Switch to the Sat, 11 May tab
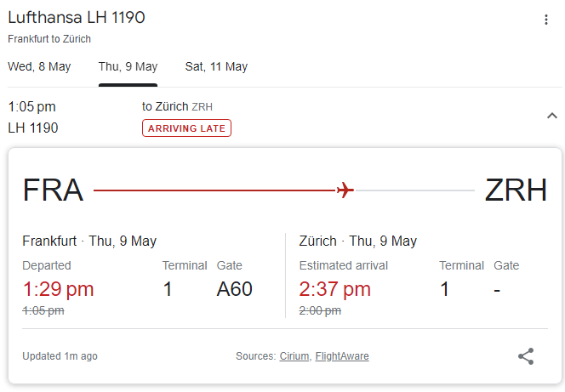 [216, 66]
